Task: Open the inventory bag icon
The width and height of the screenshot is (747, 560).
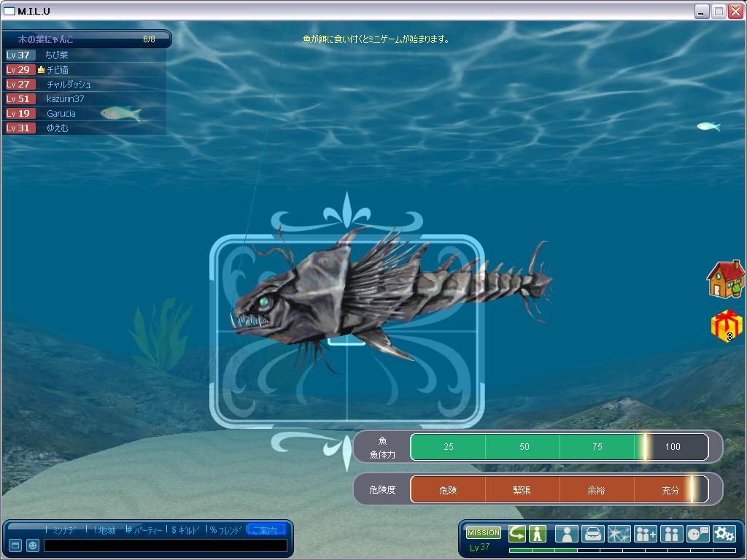Action: point(592,534)
